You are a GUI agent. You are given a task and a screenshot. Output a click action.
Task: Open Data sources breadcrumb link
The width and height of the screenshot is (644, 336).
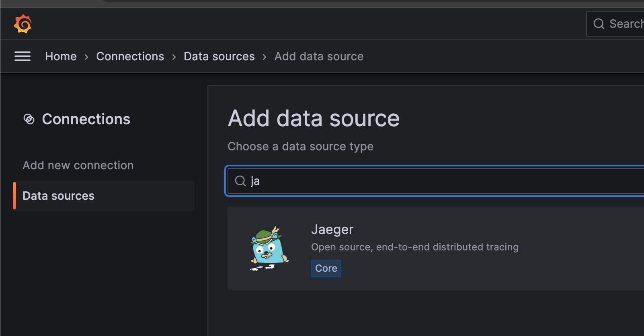pos(219,57)
